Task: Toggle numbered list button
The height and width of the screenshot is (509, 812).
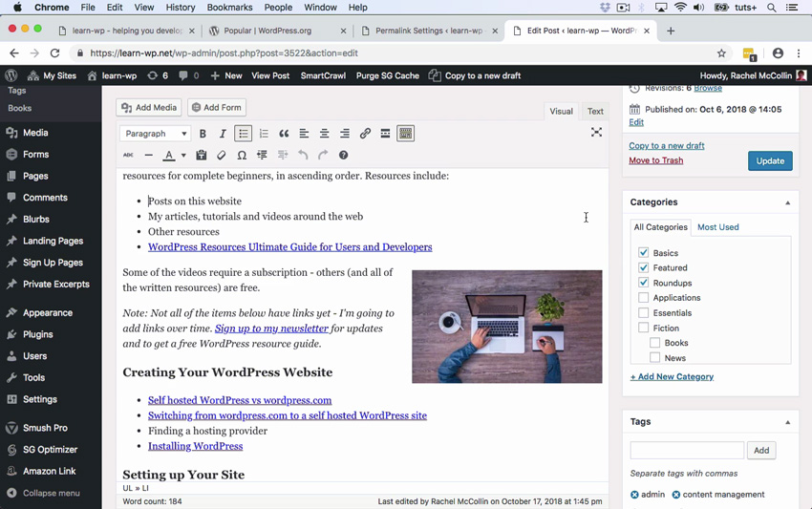Action: tap(264, 134)
